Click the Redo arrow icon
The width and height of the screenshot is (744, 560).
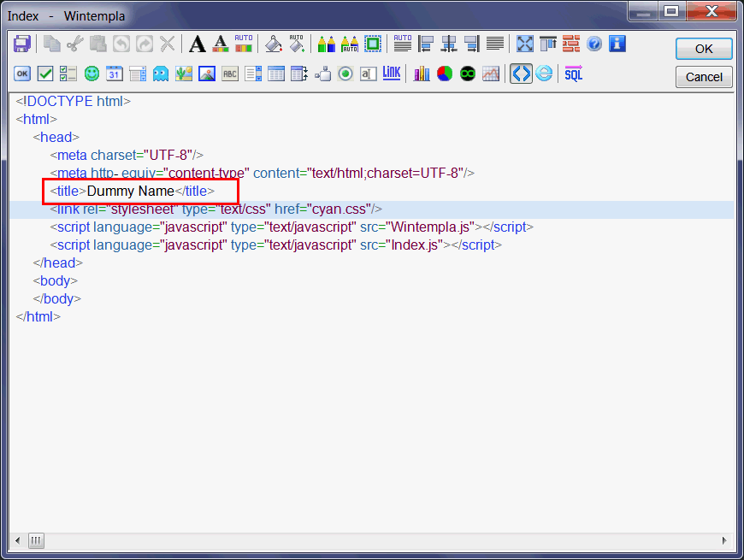tap(145, 44)
